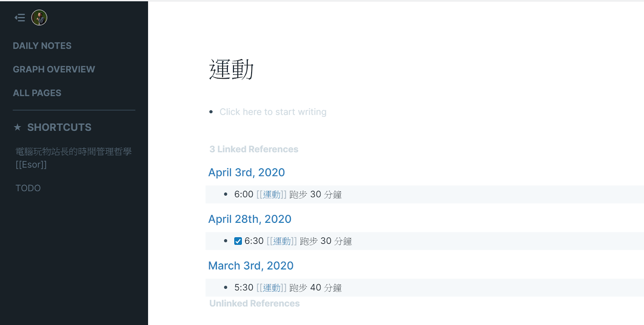This screenshot has width=644, height=325.
Task: Open the March 3rd, 2020 page
Action: (x=251, y=265)
